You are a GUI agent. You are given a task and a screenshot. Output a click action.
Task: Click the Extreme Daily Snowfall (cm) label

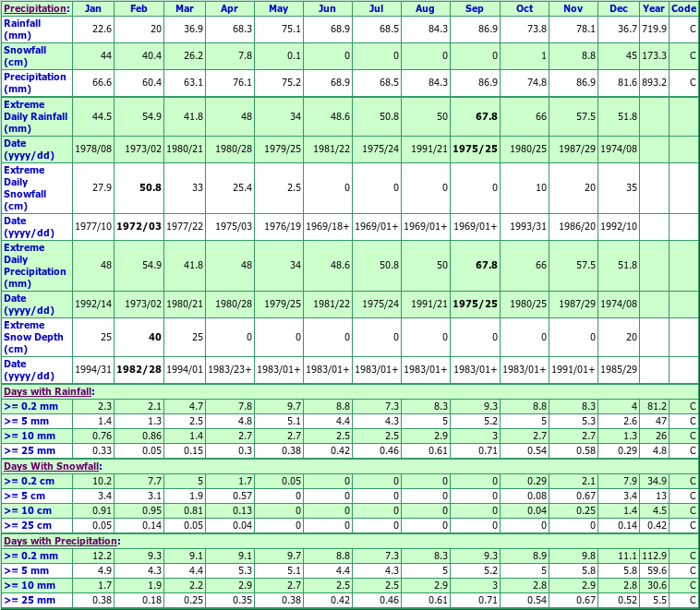(x=25, y=188)
